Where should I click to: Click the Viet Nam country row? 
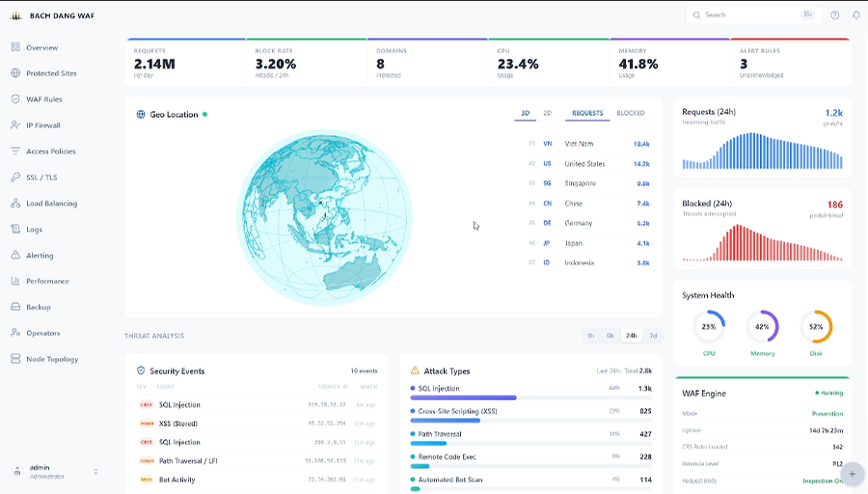coord(588,144)
